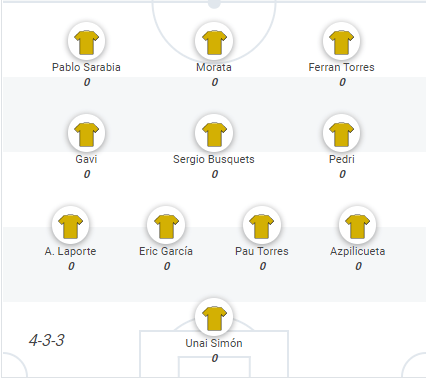Click Sergio Busquets' shirt icon

[x=214, y=133]
